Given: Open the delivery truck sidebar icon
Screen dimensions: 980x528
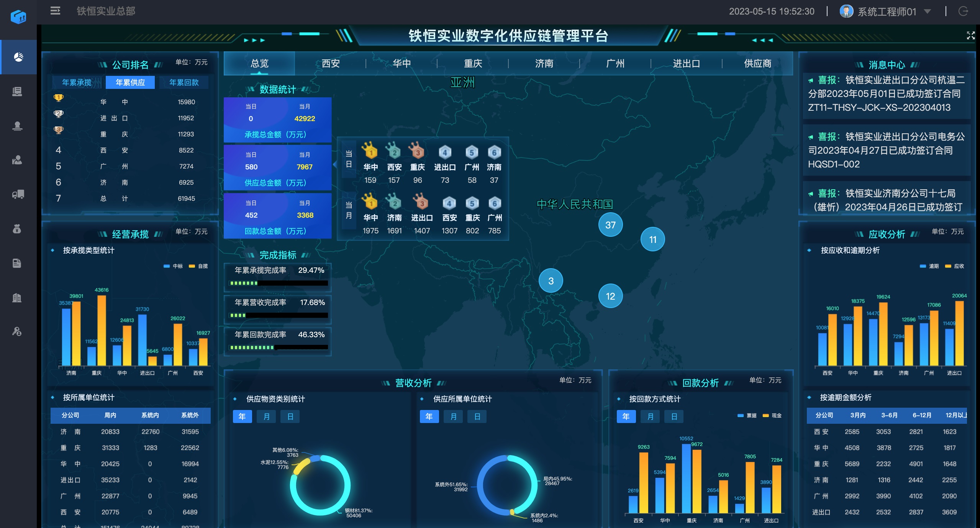Looking at the screenshot, I should coord(18,194).
